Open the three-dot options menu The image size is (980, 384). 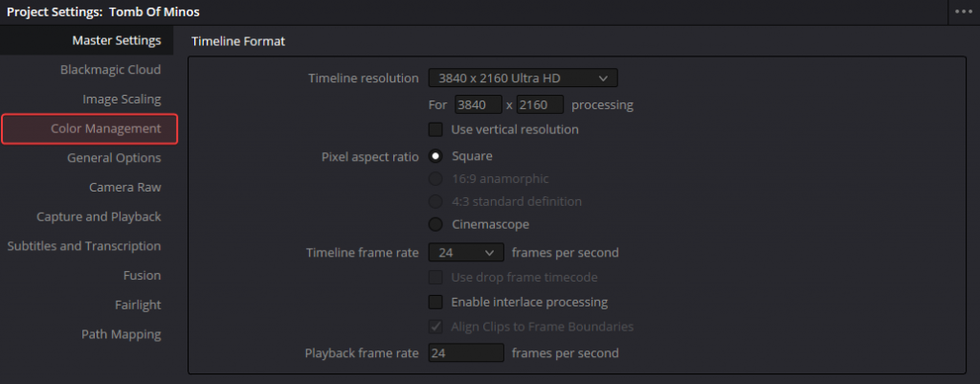coord(962,11)
